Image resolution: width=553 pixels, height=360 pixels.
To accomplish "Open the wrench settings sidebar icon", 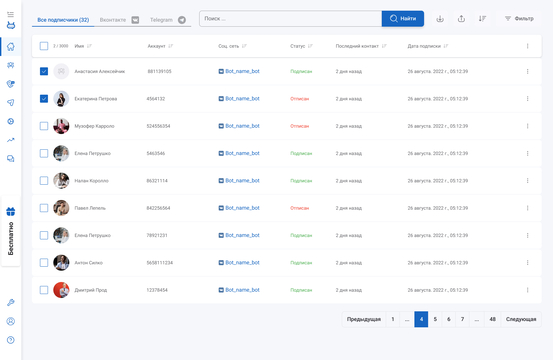I will pyautogui.click(x=11, y=303).
